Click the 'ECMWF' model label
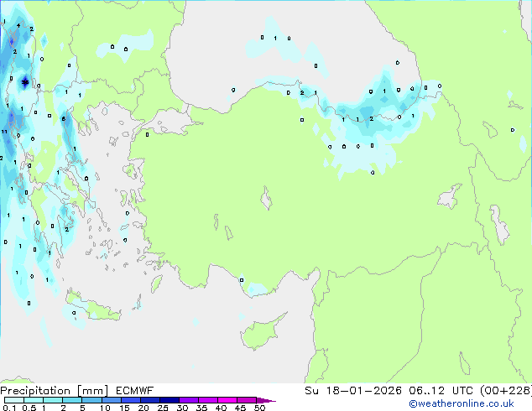 [x=134, y=391]
